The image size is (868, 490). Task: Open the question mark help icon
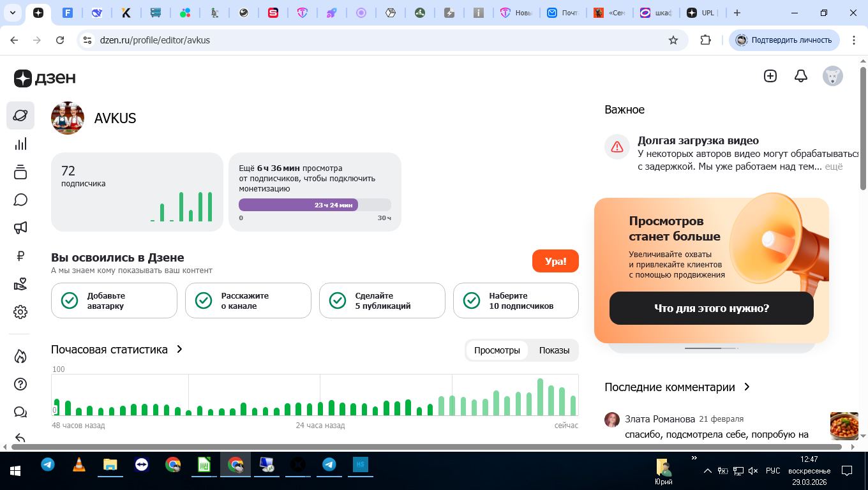tap(20, 384)
